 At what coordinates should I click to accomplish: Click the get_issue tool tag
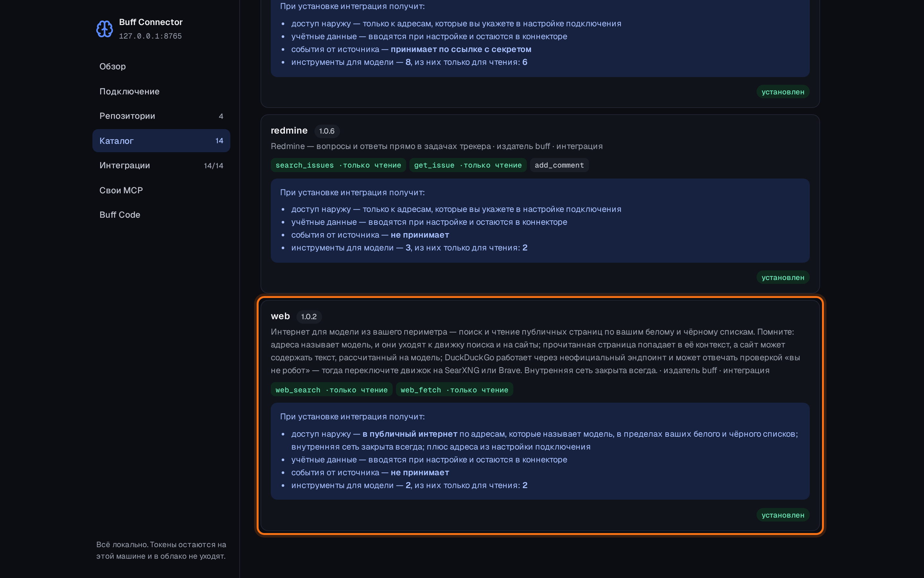468,165
